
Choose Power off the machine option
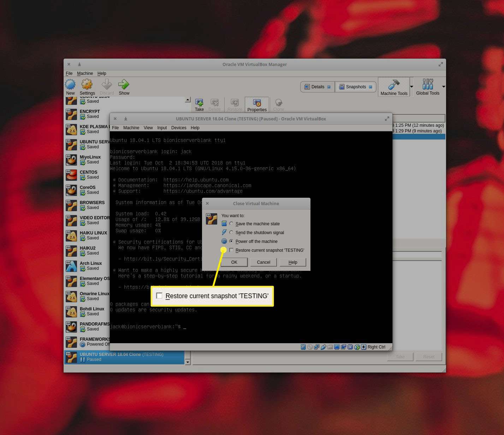pyautogui.click(x=231, y=241)
